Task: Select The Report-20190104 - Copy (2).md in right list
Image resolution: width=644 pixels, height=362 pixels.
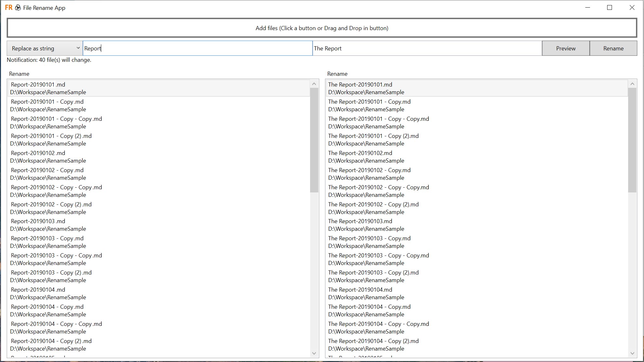Action: [373, 341]
